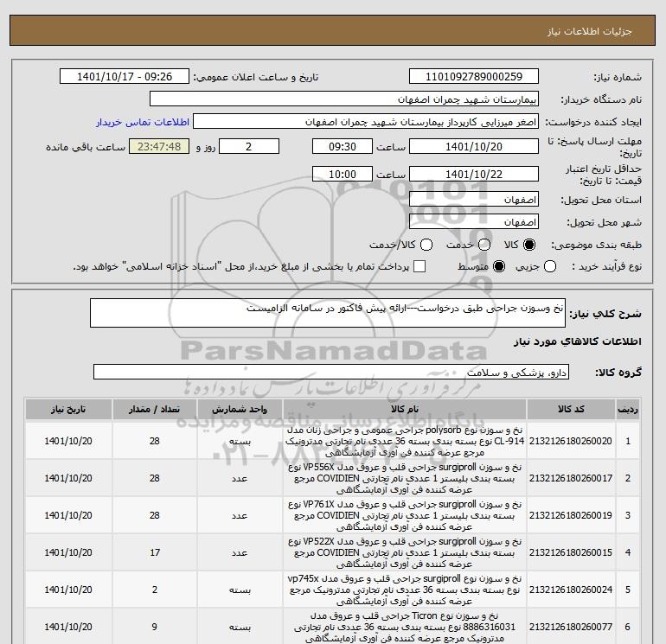Click the Ticron 8886316031 item name cell
The height and width of the screenshot is (644, 666).
(x=405, y=627)
